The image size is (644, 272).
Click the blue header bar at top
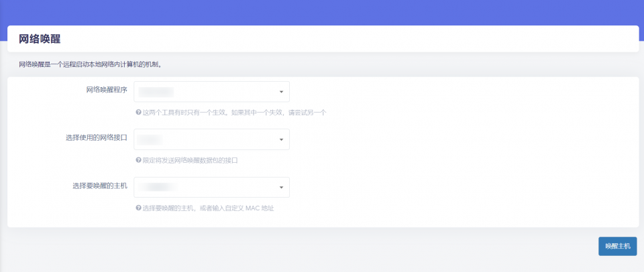coord(322,12)
